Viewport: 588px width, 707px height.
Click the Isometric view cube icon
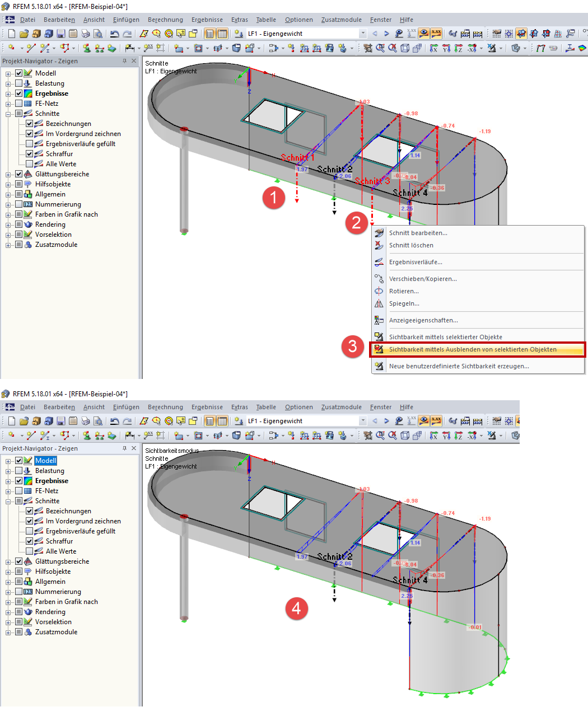(x=406, y=48)
